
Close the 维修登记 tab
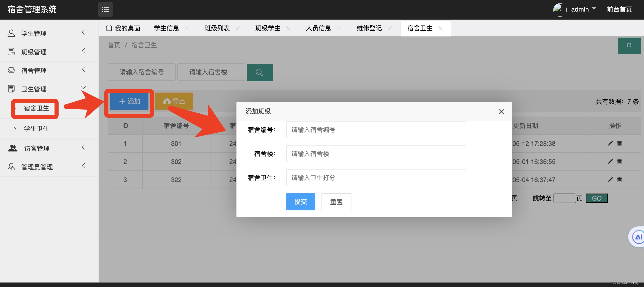(x=390, y=29)
